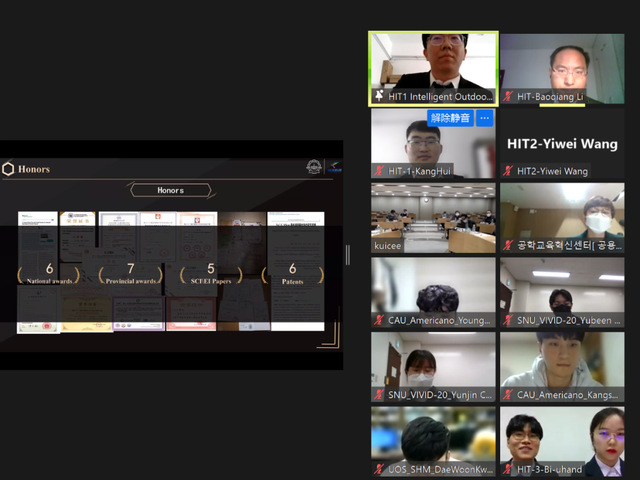Click the Honors title banner on the slide
Screen dimensions: 640x480
(170, 189)
